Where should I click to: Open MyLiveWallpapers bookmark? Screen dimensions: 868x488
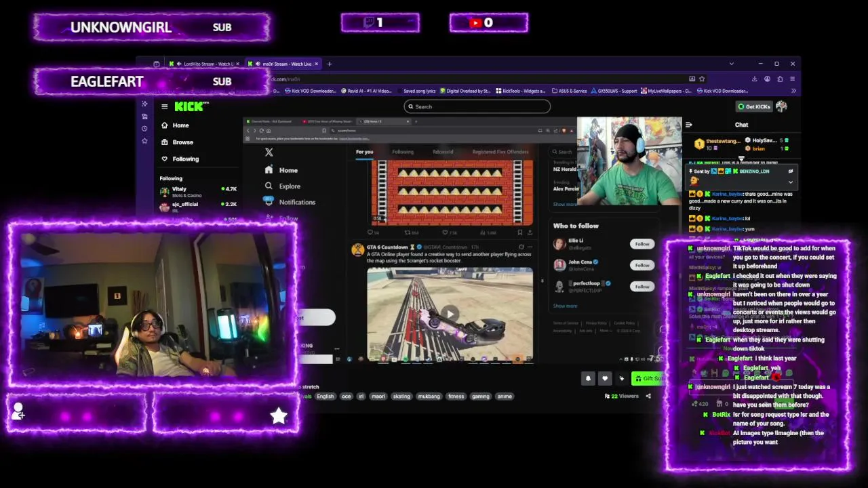click(x=667, y=91)
